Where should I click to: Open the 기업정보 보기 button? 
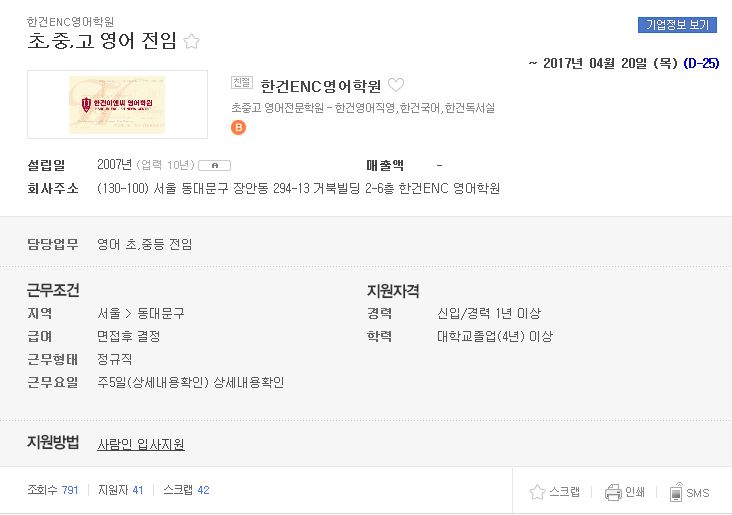(x=677, y=25)
